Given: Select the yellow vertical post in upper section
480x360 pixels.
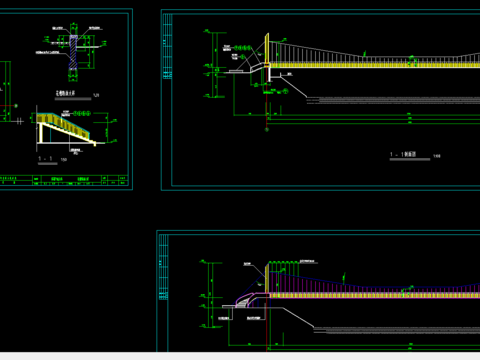Looking at the screenshot, I should 267,49.
